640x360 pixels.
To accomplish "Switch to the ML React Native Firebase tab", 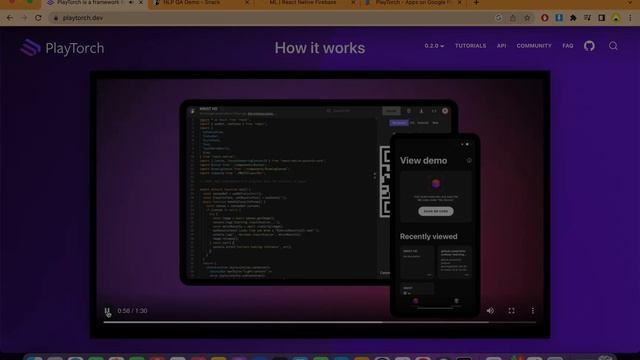I will click(307, 3).
